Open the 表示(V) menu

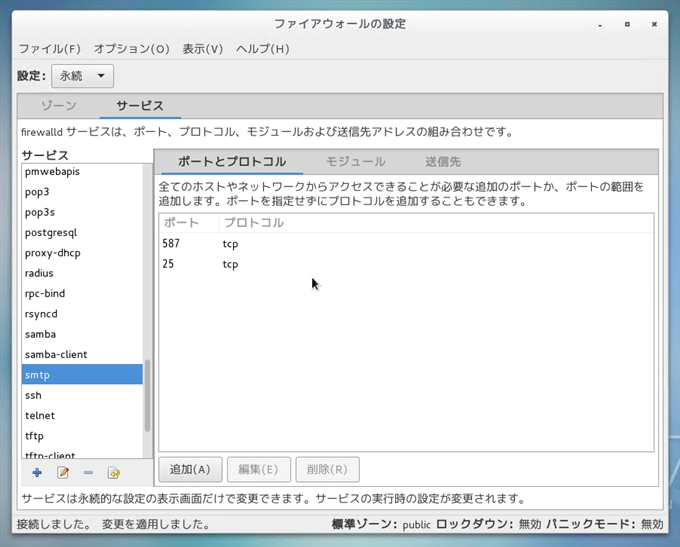(x=203, y=49)
